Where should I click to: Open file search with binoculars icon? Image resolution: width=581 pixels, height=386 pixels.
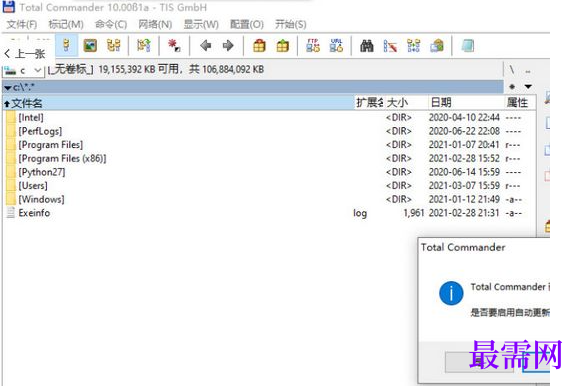(x=367, y=46)
